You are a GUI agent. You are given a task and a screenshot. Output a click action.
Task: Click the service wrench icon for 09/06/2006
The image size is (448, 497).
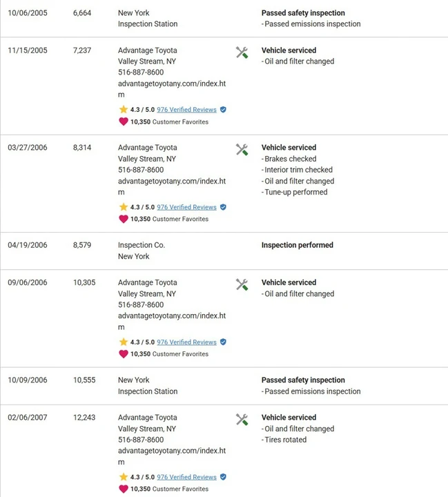click(242, 284)
